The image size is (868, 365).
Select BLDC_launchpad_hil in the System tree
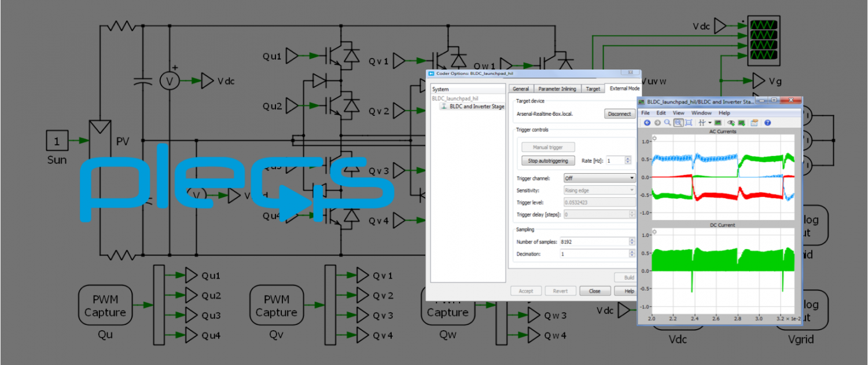click(x=455, y=98)
